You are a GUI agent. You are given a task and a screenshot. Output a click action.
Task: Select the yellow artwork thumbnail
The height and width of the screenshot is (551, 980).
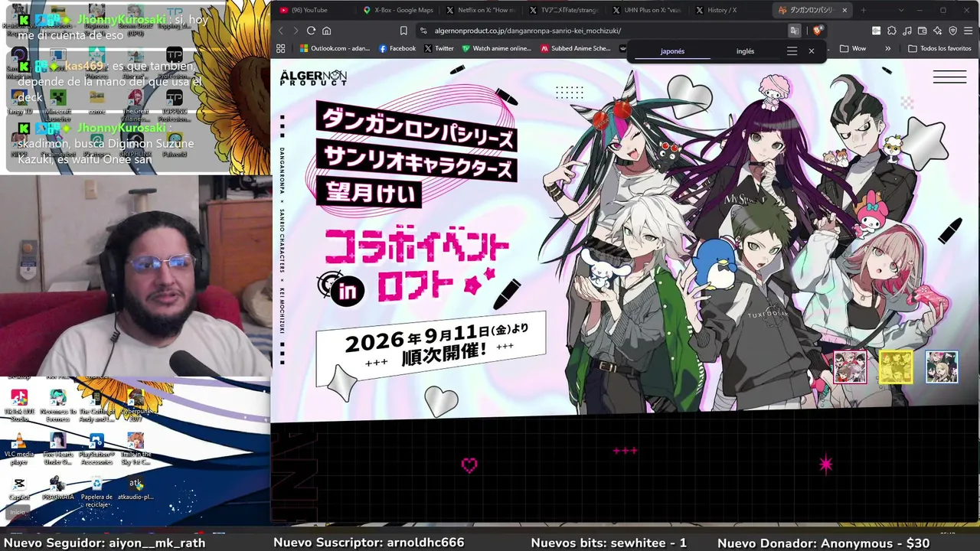[896, 367]
